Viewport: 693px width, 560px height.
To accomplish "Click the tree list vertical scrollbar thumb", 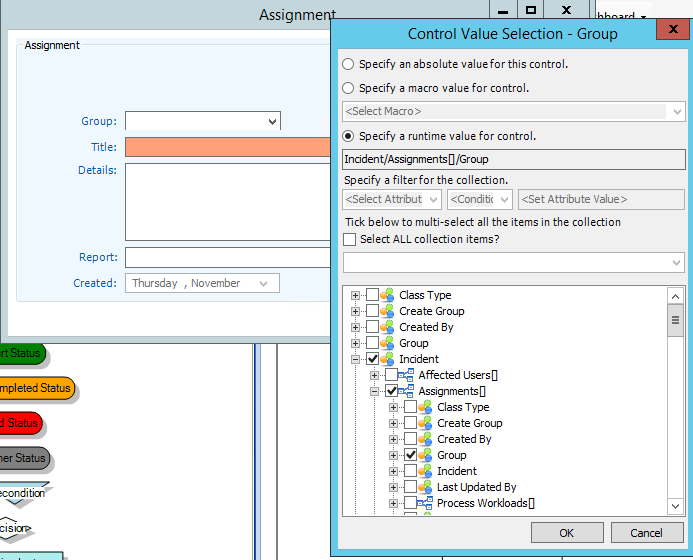I will point(676,320).
